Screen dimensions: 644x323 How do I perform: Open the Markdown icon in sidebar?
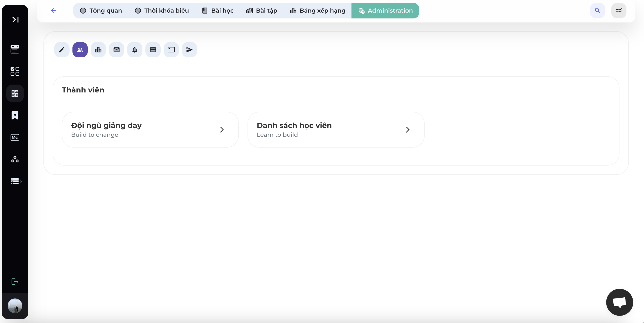(x=15, y=137)
